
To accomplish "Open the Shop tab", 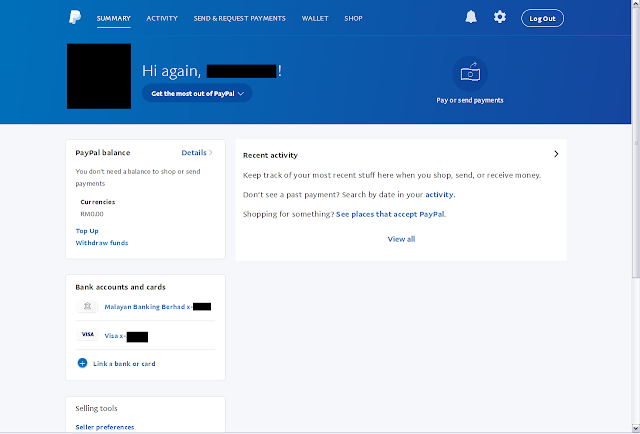I will click(x=353, y=18).
